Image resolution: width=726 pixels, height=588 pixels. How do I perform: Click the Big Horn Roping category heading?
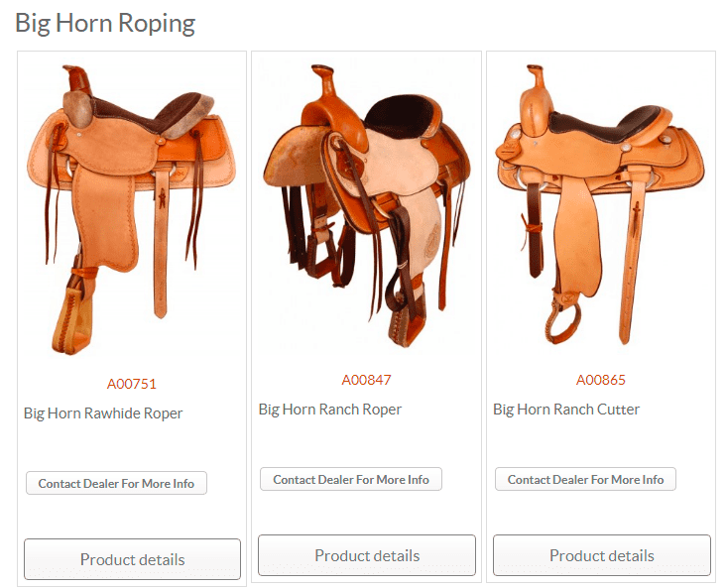coord(105,23)
